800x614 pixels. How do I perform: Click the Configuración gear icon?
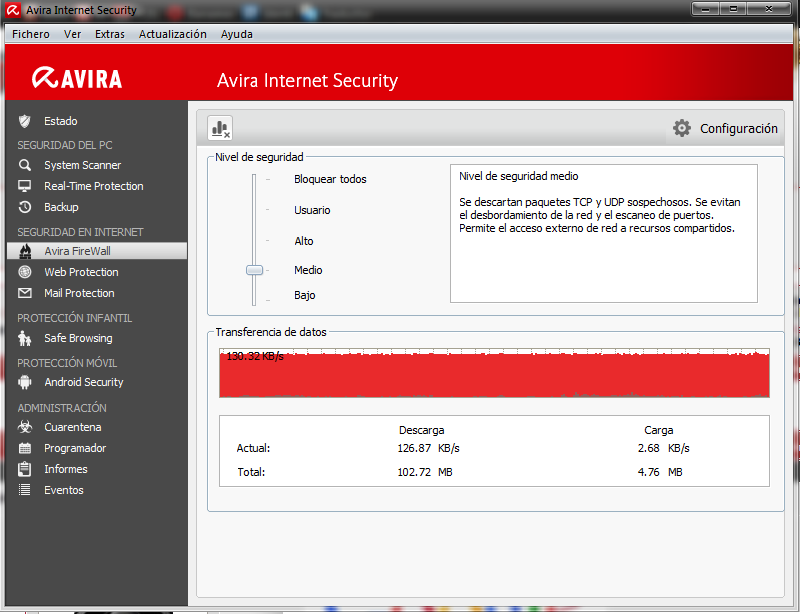pos(682,128)
